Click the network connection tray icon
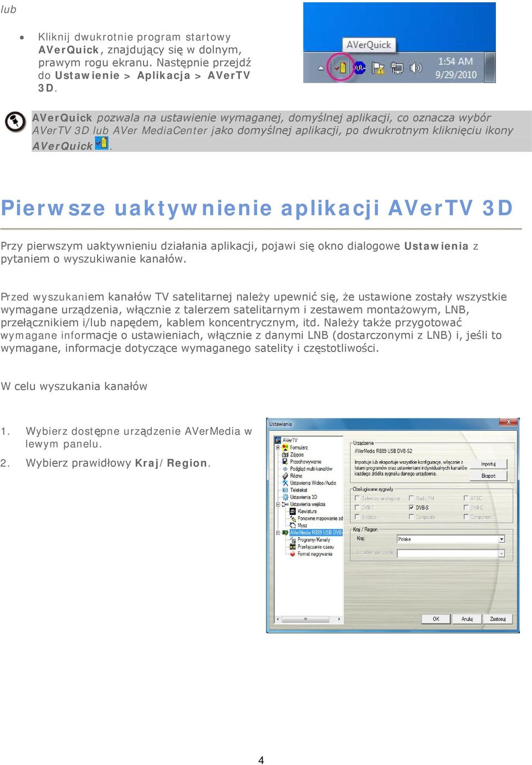Screen dimensions: 532x765 [397, 68]
